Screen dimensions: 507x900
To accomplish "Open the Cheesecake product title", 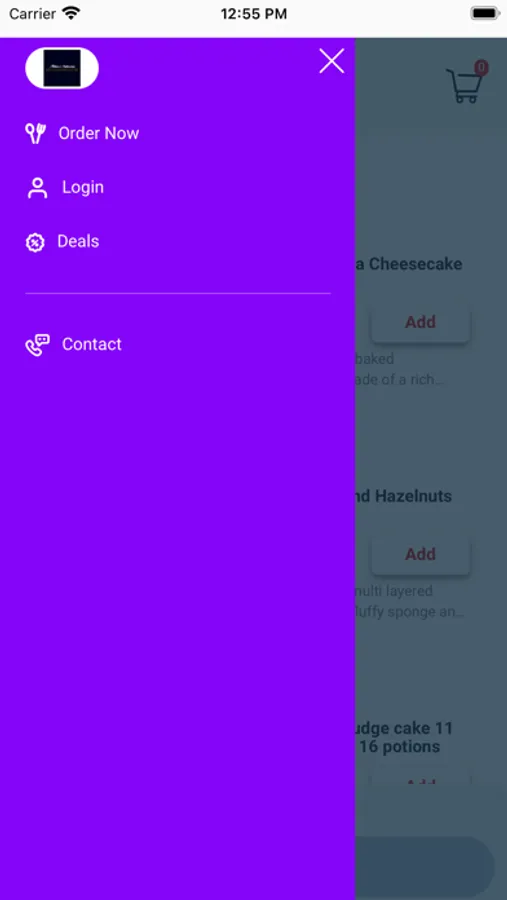I will 409,264.
